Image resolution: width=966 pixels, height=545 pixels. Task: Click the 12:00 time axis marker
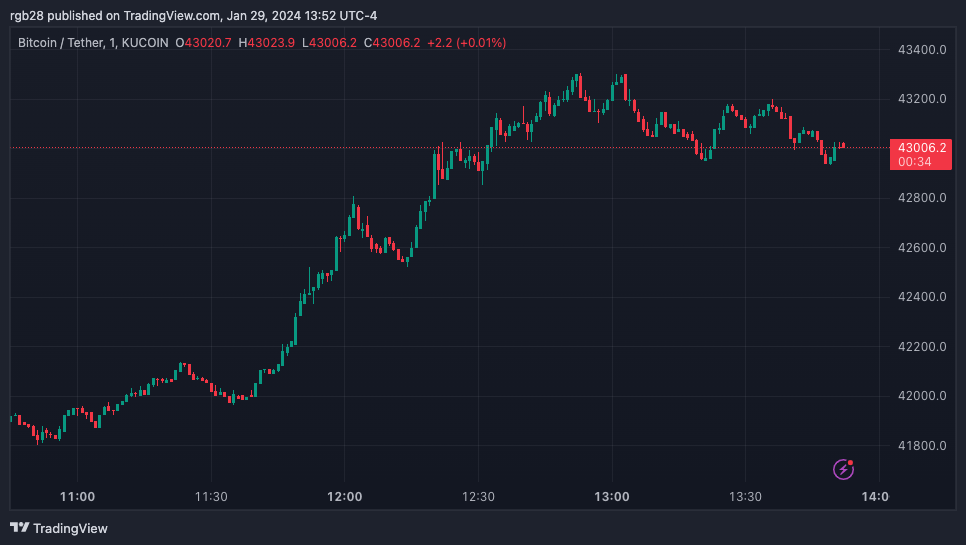(344, 496)
